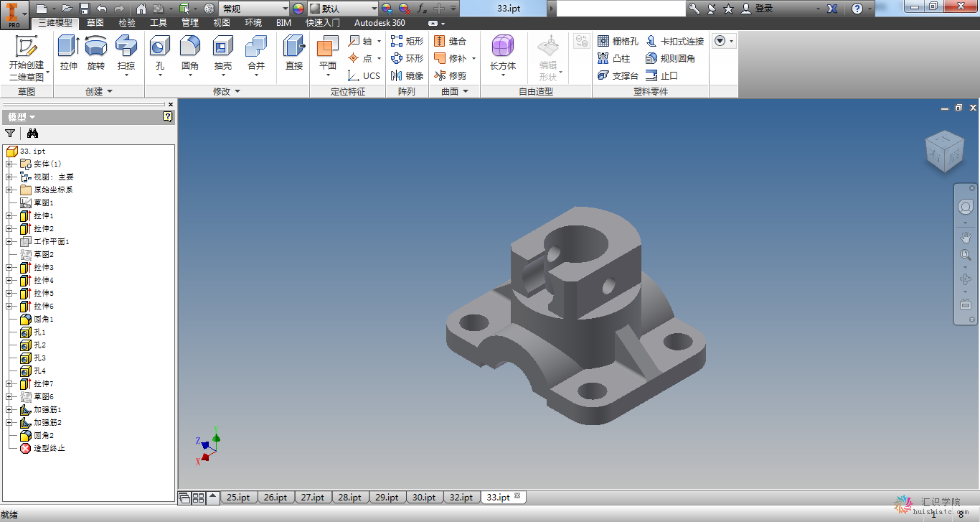Click the Pan hand on navigation bar
The width and height of the screenshot is (980, 522).
coord(966,237)
